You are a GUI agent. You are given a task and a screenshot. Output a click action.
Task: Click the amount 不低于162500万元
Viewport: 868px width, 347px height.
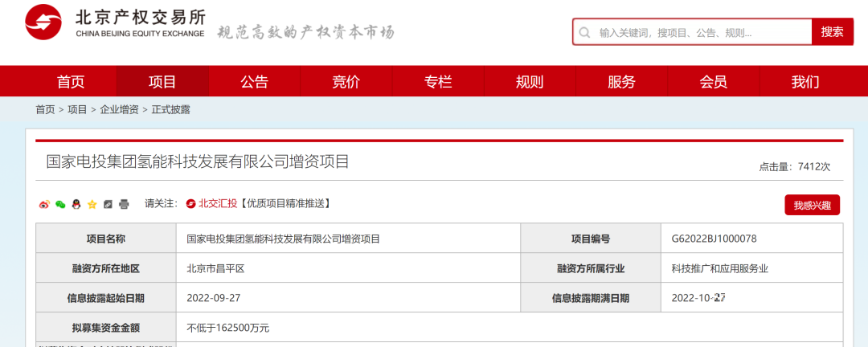click(228, 328)
